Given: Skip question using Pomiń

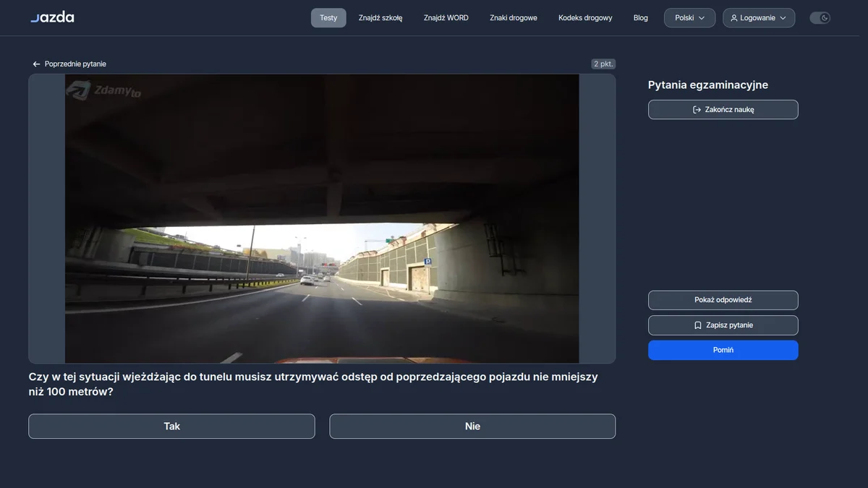Looking at the screenshot, I should (x=723, y=350).
